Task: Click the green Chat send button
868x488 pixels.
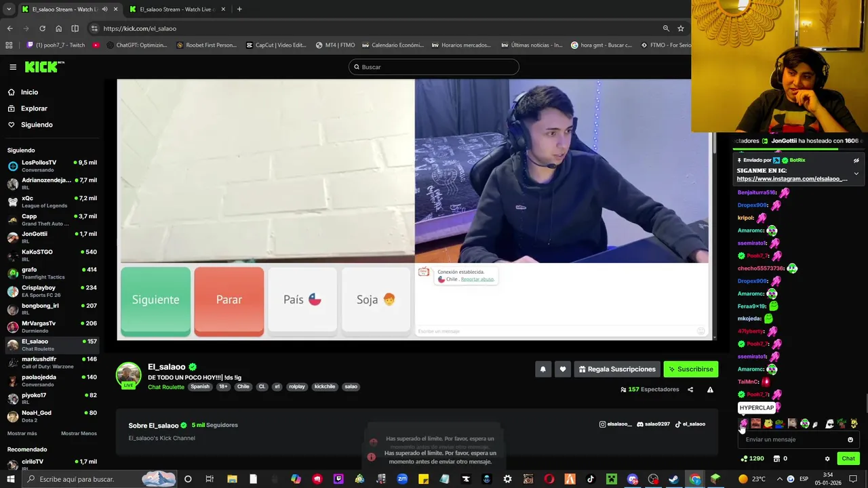Action: [848, 459]
